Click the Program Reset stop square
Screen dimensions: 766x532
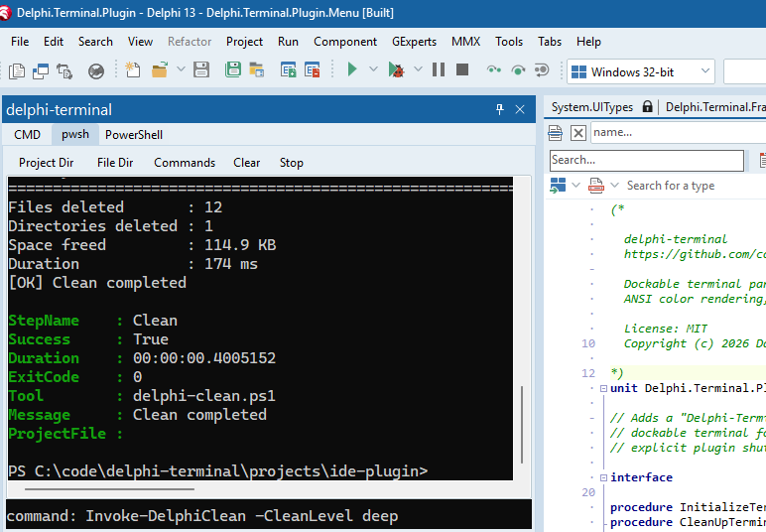(462, 69)
